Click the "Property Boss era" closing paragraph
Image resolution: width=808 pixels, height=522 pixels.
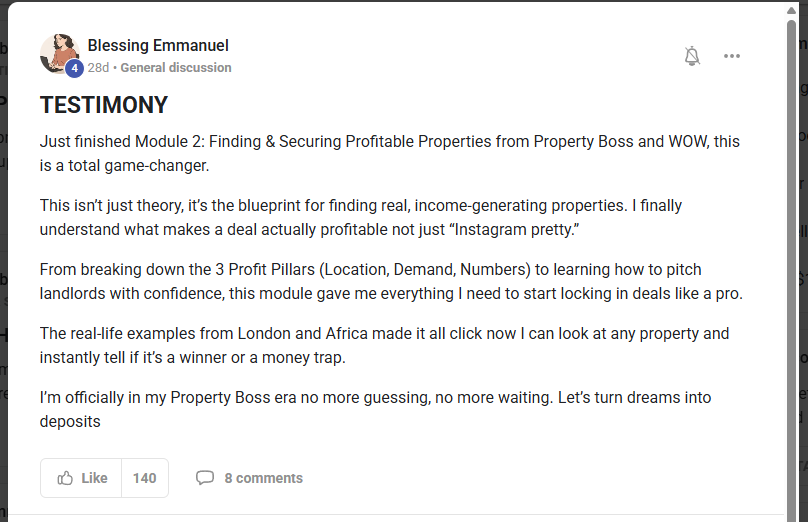pos(376,409)
